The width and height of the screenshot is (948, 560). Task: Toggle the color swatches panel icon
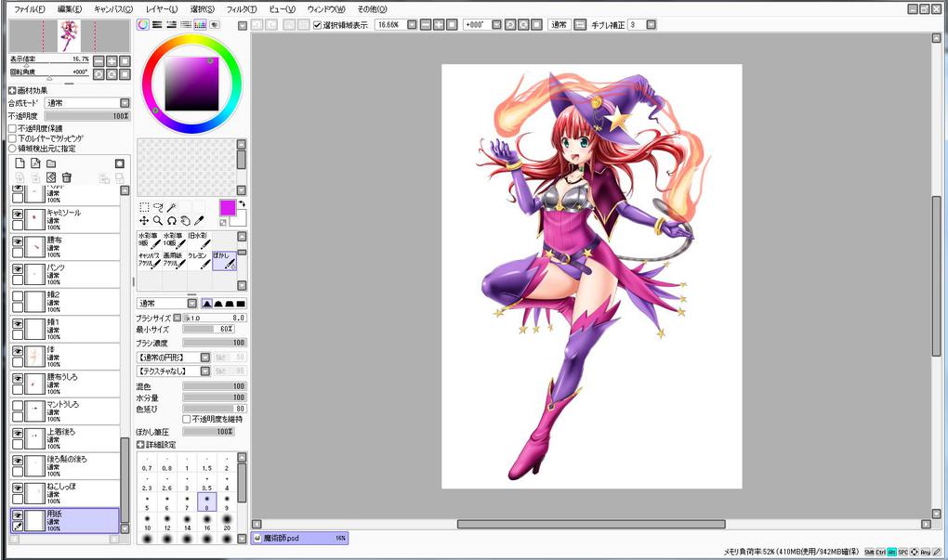tap(200, 25)
